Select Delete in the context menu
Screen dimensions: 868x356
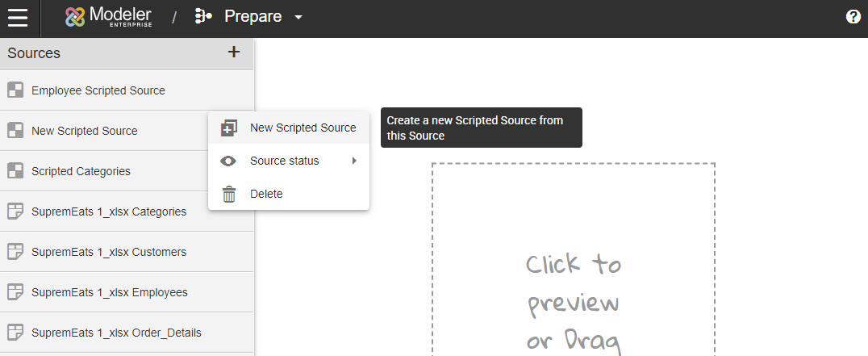tap(266, 195)
